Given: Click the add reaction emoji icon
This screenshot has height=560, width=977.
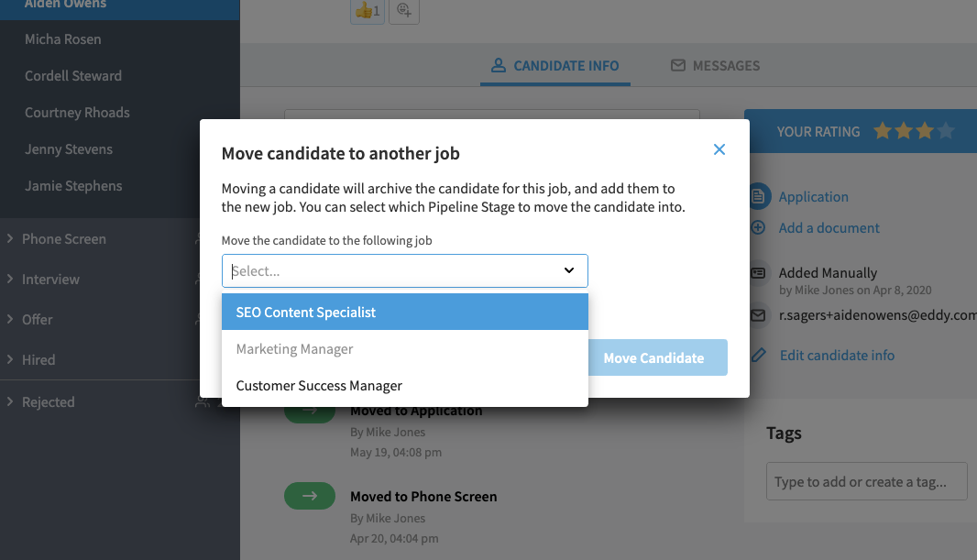Looking at the screenshot, I should pyautogui.click(x=404, y=11).
